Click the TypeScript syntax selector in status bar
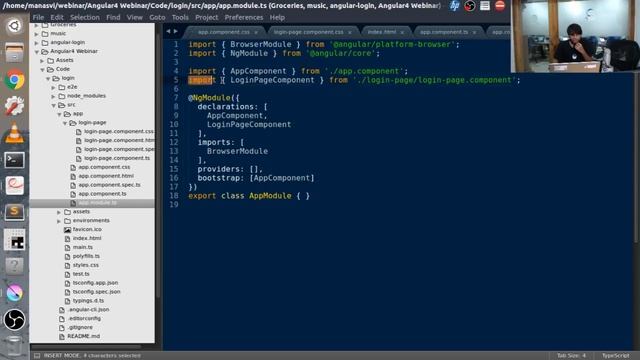640x360 pixels. tap(616, 356)
